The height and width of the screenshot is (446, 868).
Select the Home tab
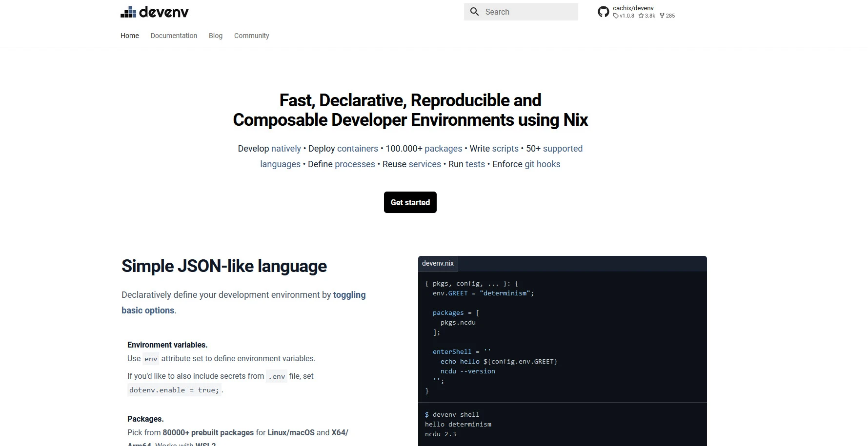tap(130, 36)
